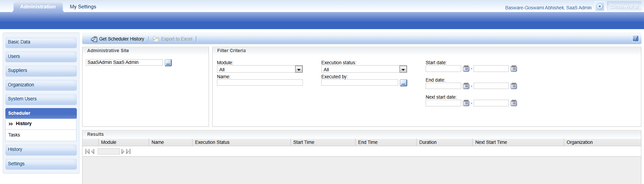Go to first results page arrow
Image resolution: width=644 pixels, height=184 pixels.
coord(87,152)
